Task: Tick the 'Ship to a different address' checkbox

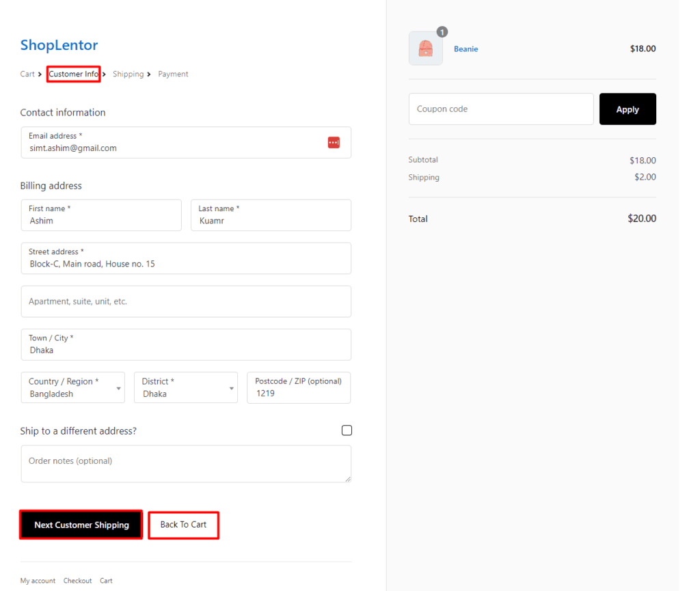Action: tap(347, 430)
